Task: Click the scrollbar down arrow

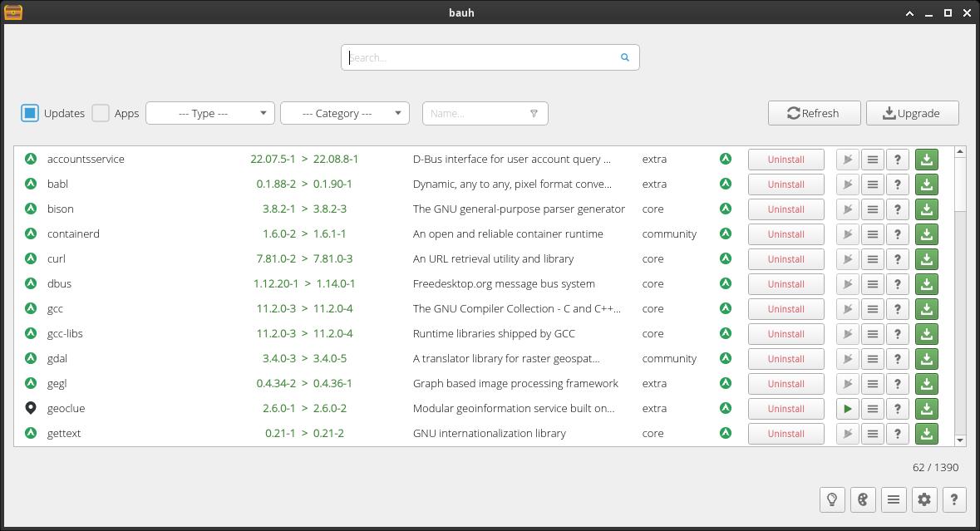Action: click(x=960, y=440)
